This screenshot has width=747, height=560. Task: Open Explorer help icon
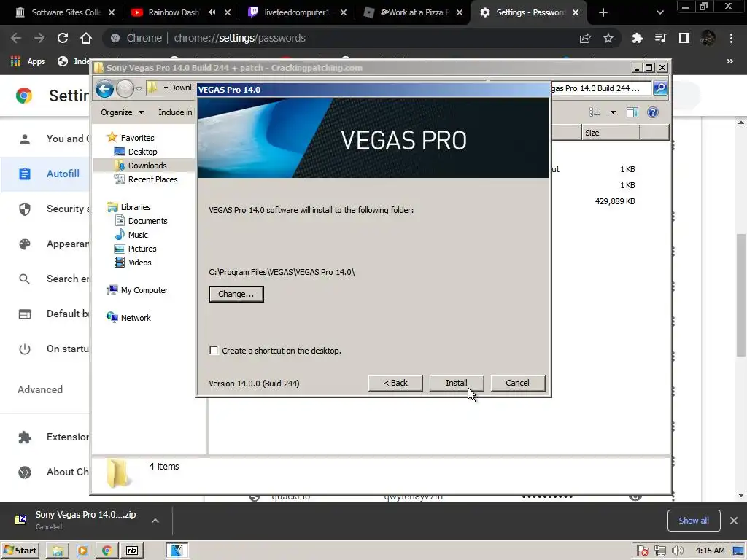[653, 112]
